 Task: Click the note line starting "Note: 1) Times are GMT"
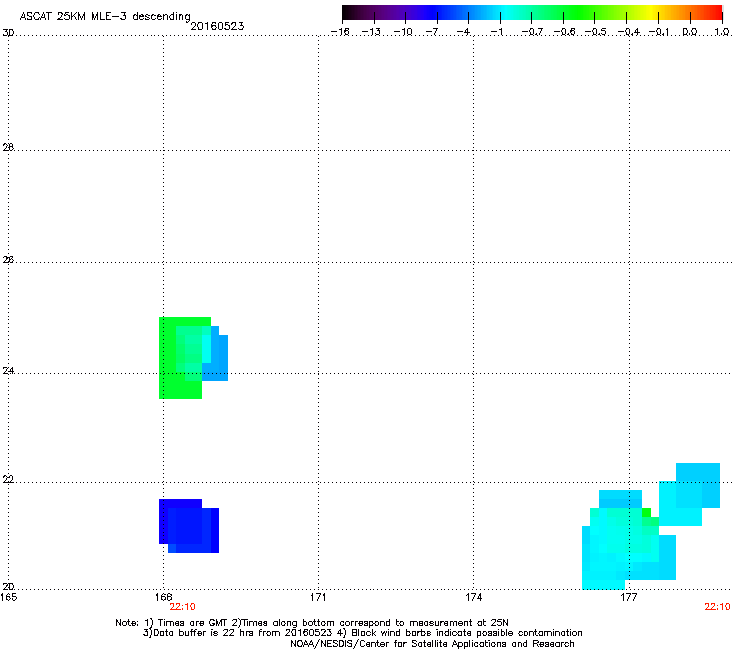pos(312,623)
